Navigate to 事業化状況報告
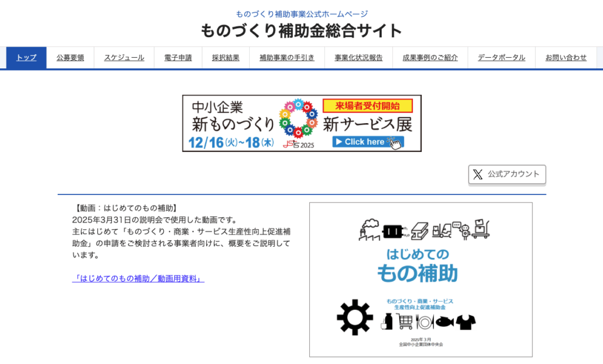This screenshot has height=364, width=603. click(x=359, y=58)
